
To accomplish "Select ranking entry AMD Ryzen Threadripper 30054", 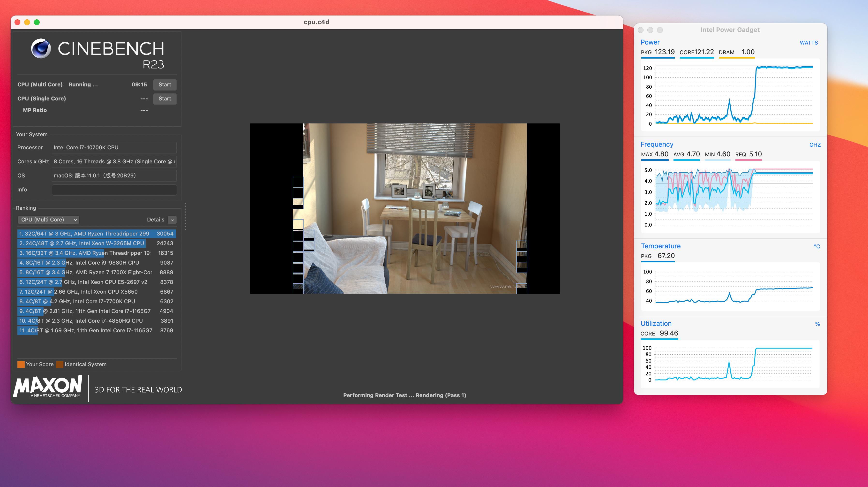I will [x=96, y=234].
